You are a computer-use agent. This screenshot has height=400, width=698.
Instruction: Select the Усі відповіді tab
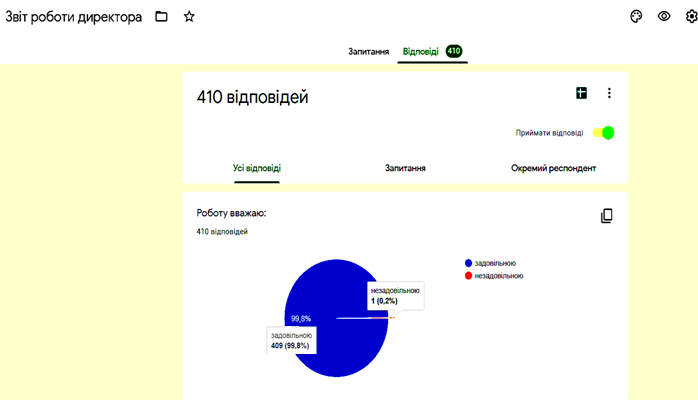(x=257, y=168)
